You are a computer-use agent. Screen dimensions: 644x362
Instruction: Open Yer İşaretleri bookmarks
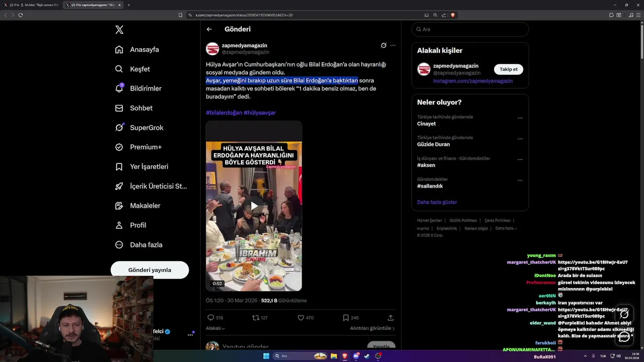click(141, 166)
